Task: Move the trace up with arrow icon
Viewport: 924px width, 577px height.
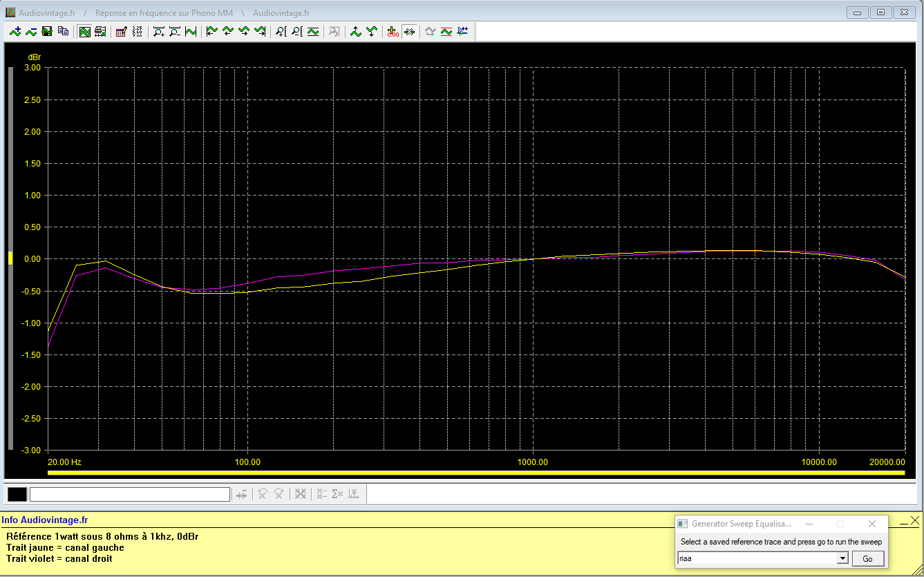Action: pyautogui.click(x=355, y=31)
